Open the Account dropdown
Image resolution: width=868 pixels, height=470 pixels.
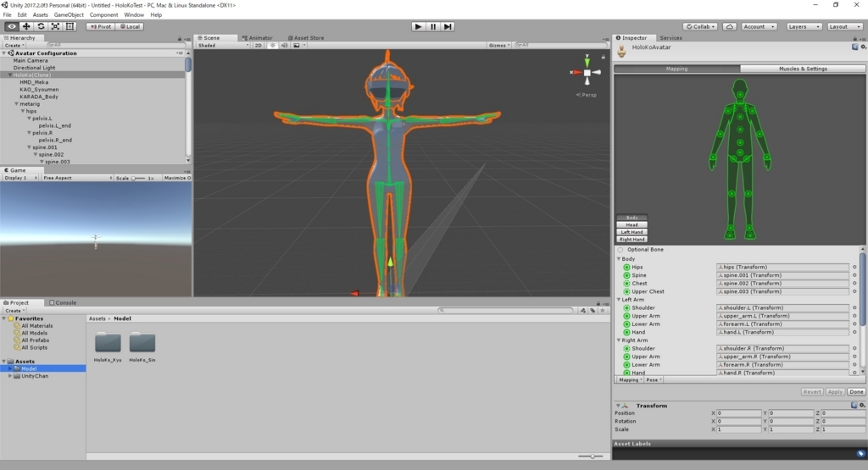tap(759, 26)
